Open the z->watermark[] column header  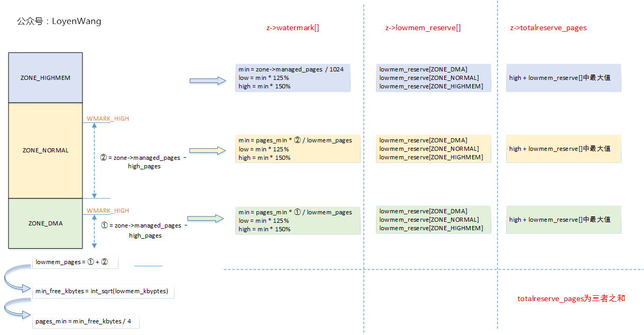(292, 28)
